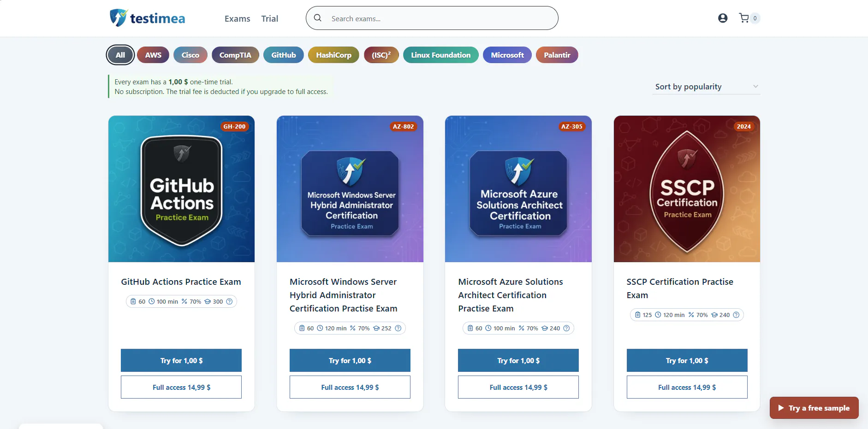
Task: Open SSCP Certification exam thumbnail
Action: pyautogui.click(x=687, y=189)
